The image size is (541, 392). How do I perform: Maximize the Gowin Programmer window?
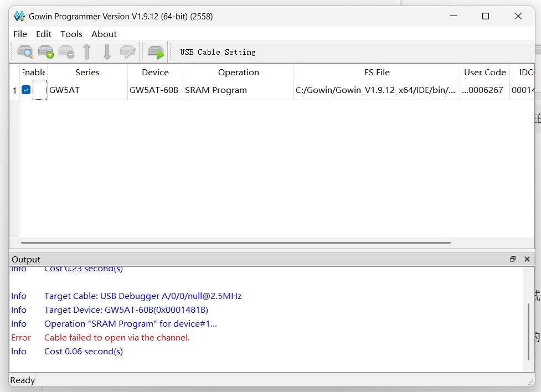(486, 16)
